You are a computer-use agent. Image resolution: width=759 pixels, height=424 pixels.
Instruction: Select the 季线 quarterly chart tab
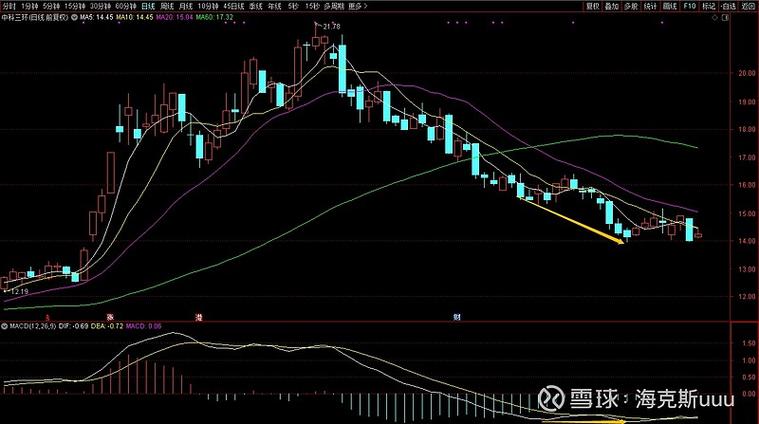(256, 6)
